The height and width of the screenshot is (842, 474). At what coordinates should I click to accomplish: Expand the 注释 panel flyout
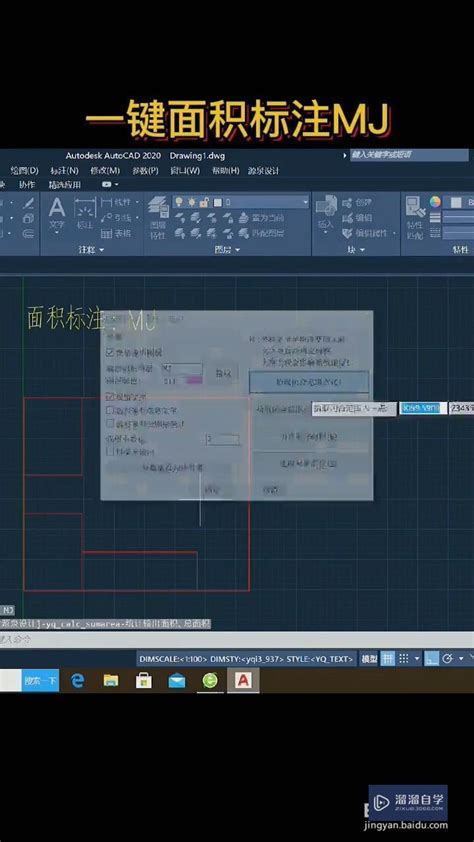(x=91, y=250)
